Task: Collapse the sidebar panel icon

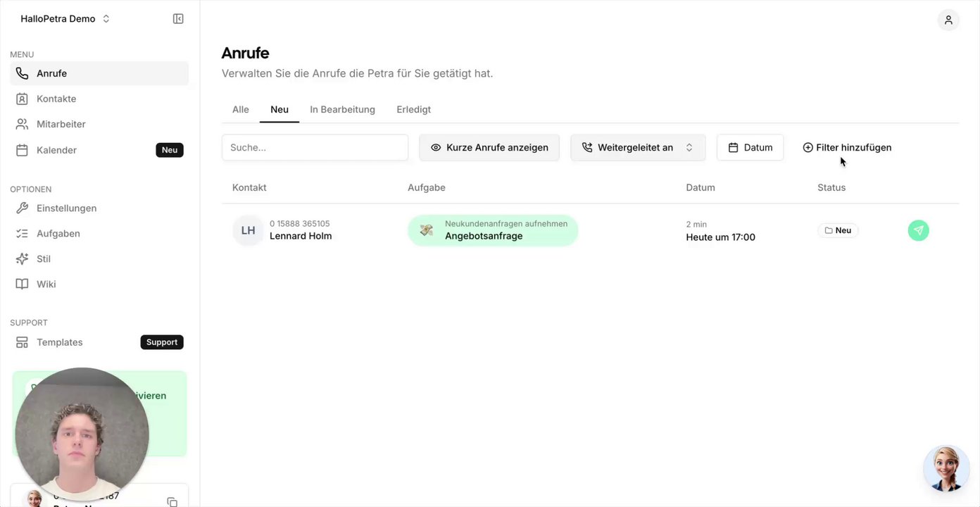Action: (x=178, y=19)
